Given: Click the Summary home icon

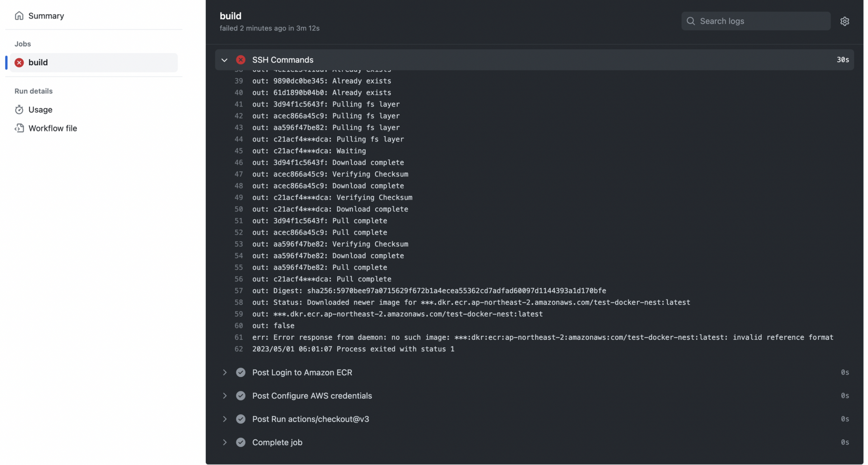Looking at the screenshot, I should 19,16.
